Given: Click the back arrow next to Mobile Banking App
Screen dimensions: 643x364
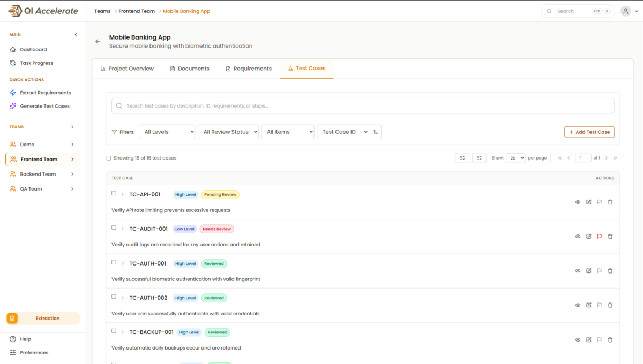Looking at the screenshot, I should coord(98,41).
